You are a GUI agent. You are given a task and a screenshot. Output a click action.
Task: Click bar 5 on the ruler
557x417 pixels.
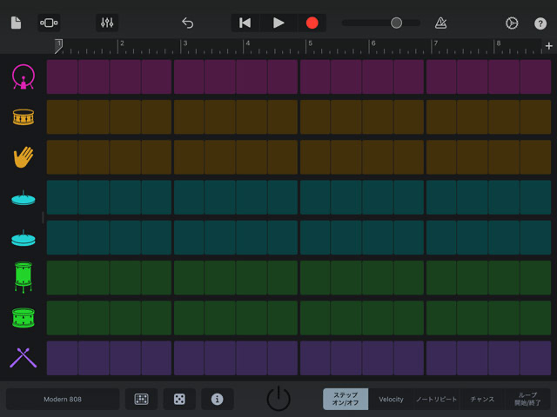click(x=310, y=43)
